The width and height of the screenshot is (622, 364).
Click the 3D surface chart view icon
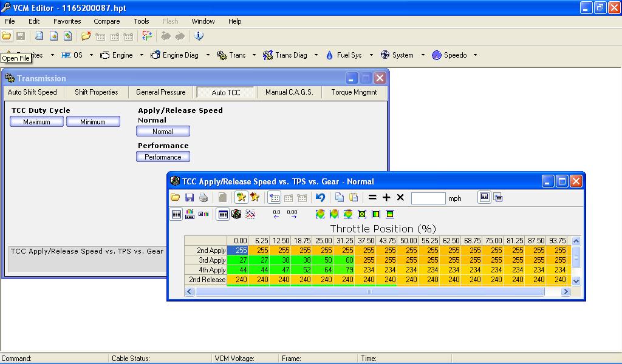[236, 214]
